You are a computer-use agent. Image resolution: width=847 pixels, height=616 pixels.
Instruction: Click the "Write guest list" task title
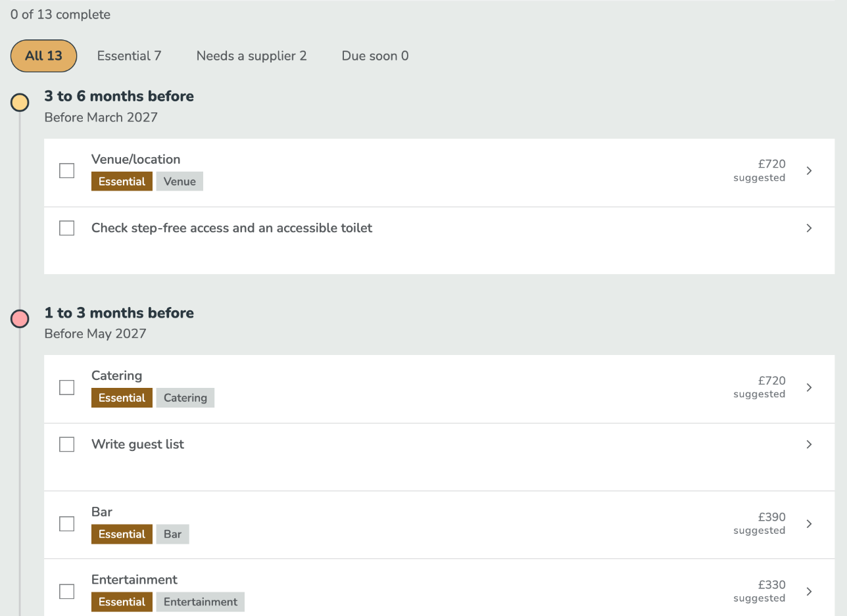tap(137, 444)
